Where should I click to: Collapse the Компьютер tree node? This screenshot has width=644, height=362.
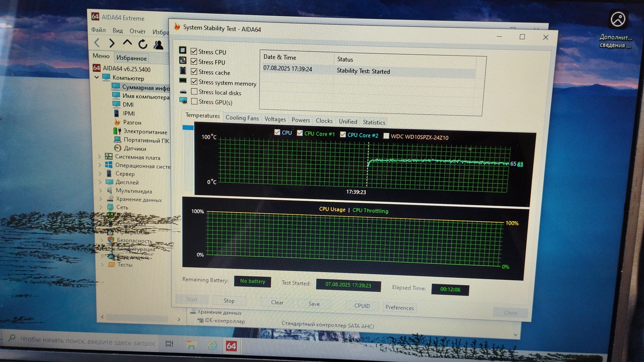tap(97, 77)
